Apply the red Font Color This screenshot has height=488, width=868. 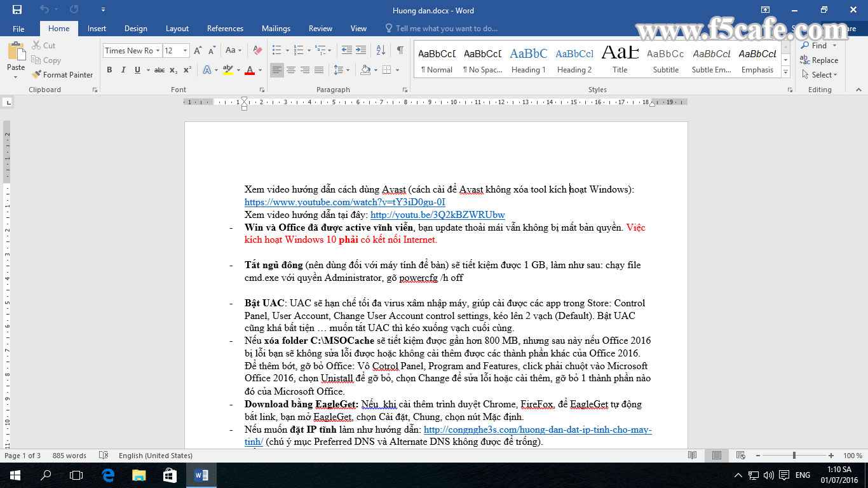tap(250, 70)
